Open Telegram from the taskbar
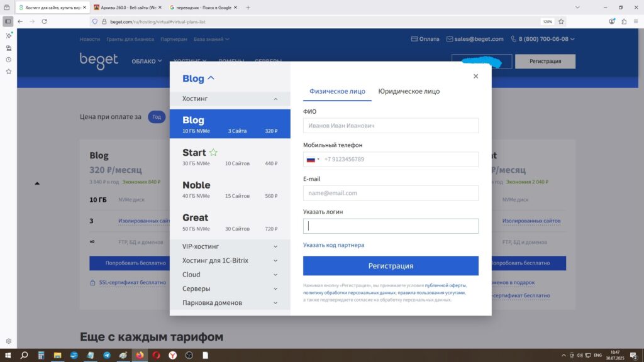644x362 pixels. 107,356
